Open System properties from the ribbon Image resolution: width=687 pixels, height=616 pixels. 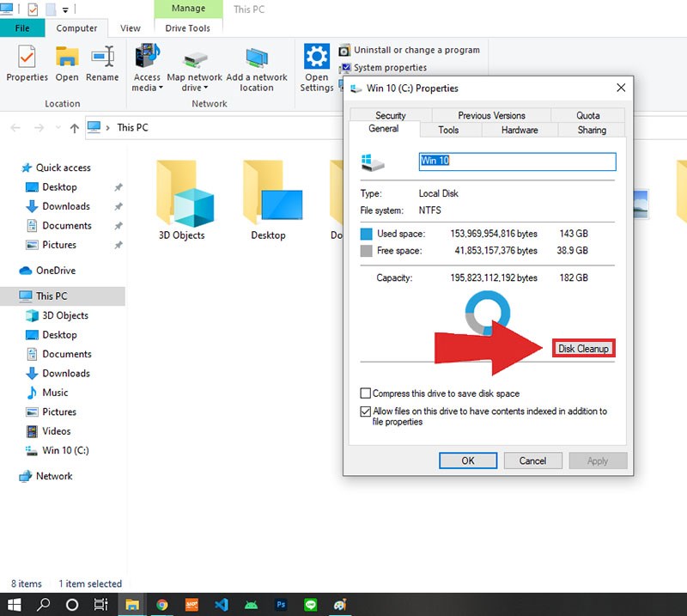(382, 68)
